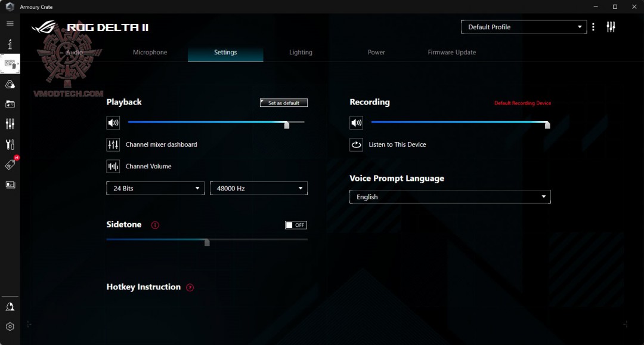
Task: Click Default Recording Device red text
Action: 522,103
